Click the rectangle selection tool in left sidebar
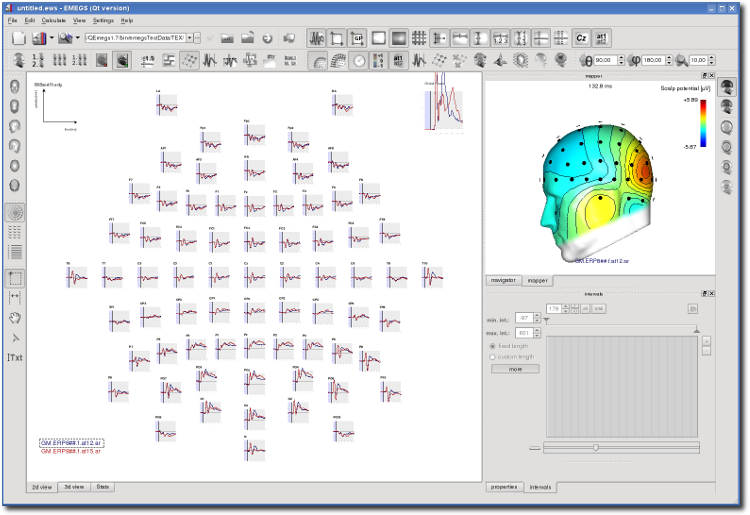Screen dimensions: 750x515 pyautogui.click(x=16, y=278)
